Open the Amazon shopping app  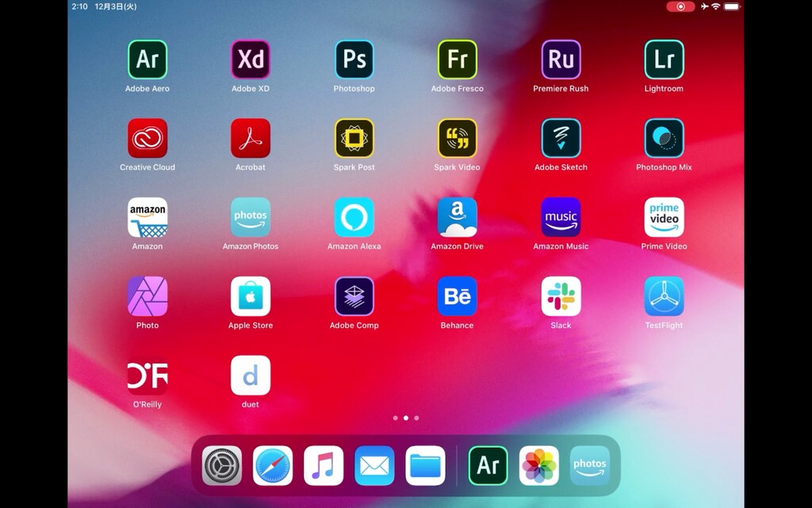click(x=147, y=217)
